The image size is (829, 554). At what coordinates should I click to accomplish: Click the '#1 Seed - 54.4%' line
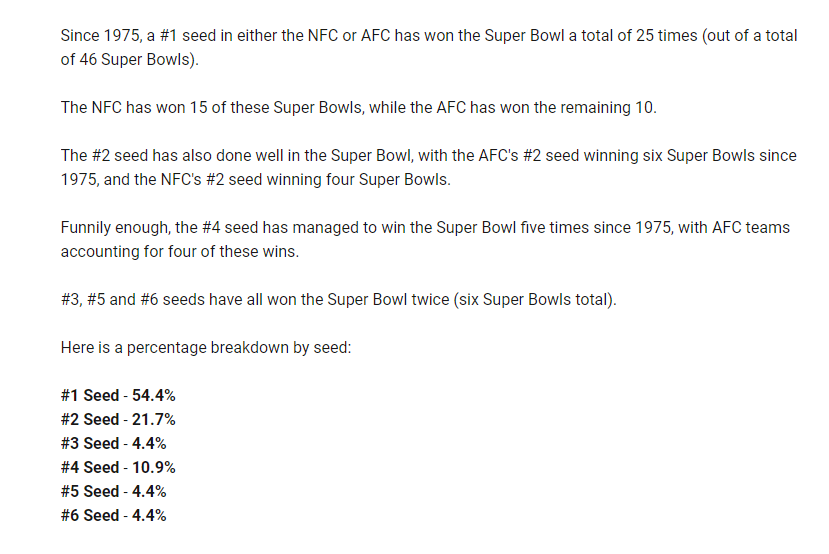(118, 395)
